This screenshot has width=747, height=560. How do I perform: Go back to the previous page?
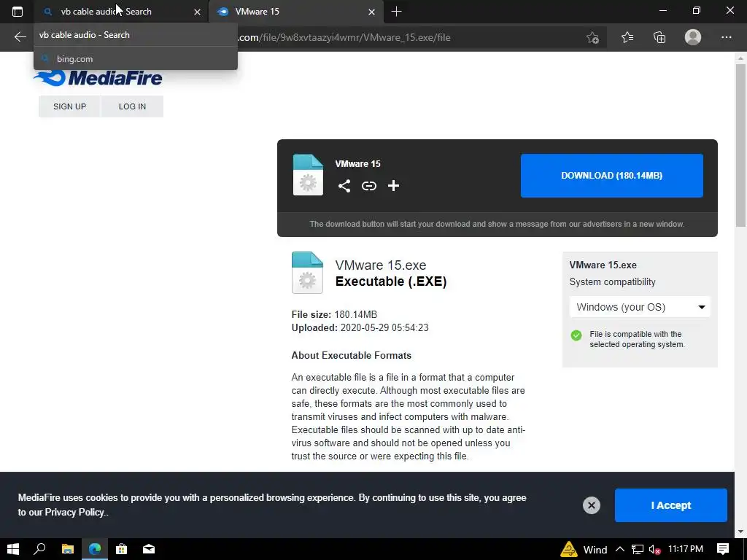pyautogui.click(x=20, y=37)
